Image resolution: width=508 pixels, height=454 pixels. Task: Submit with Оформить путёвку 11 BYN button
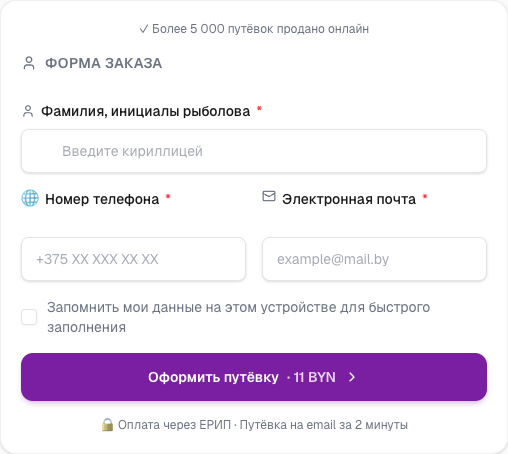(x=254, y=377)
